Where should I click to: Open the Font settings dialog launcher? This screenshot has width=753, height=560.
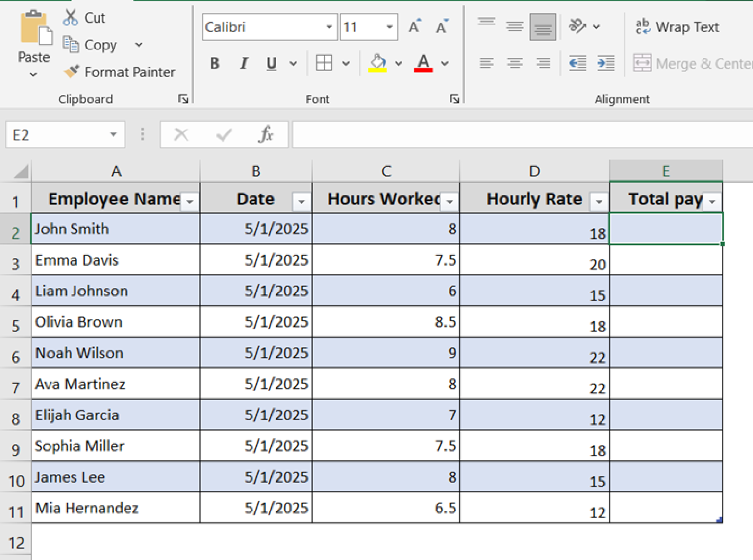[x=454, y=98]
